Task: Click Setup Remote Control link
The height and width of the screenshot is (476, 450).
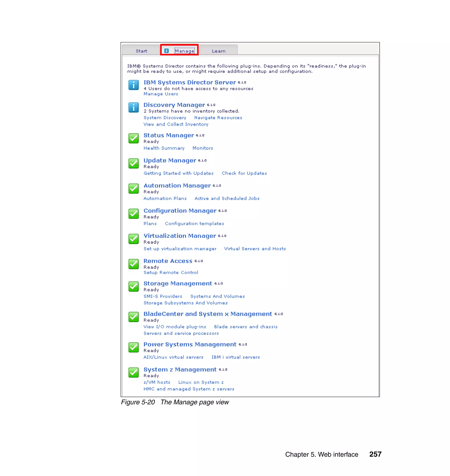Action: pos(171,272)
